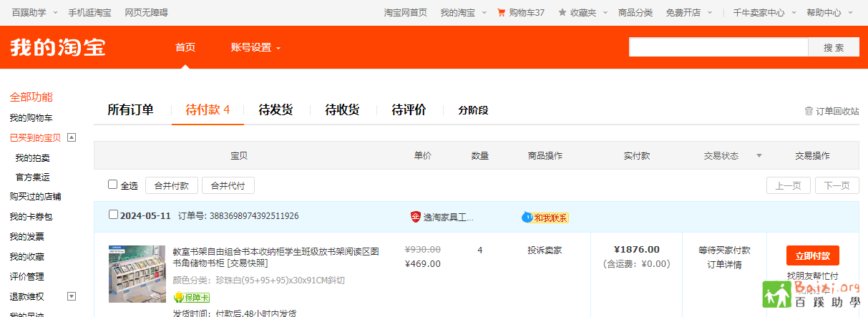
Task: Click the red shield store badge icon
Action: [x=415, y=217]
